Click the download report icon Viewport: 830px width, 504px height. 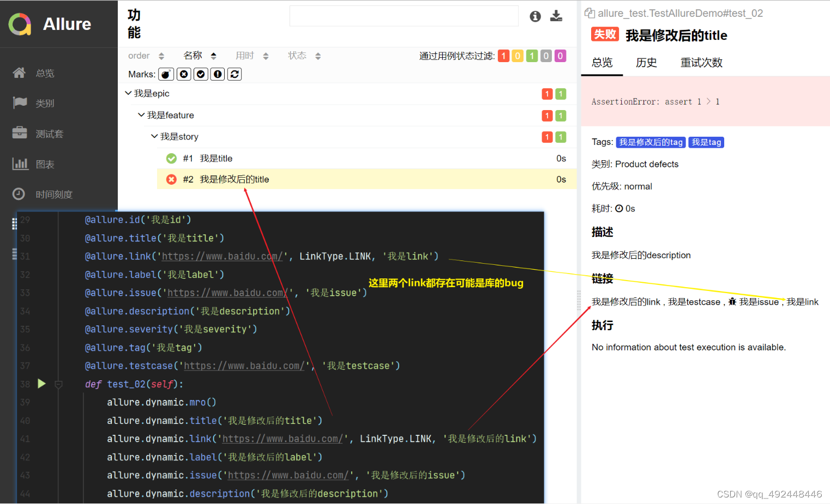(x=556, y=16)
